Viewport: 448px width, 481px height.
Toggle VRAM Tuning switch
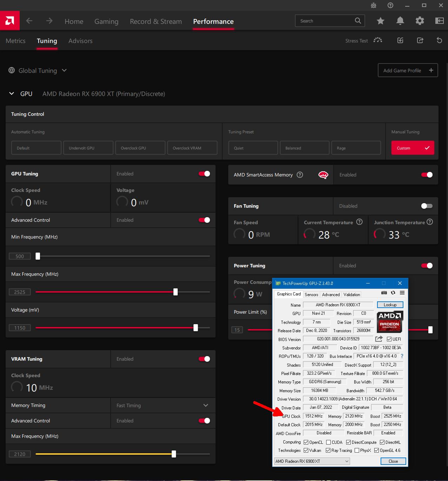pos(204,359)
